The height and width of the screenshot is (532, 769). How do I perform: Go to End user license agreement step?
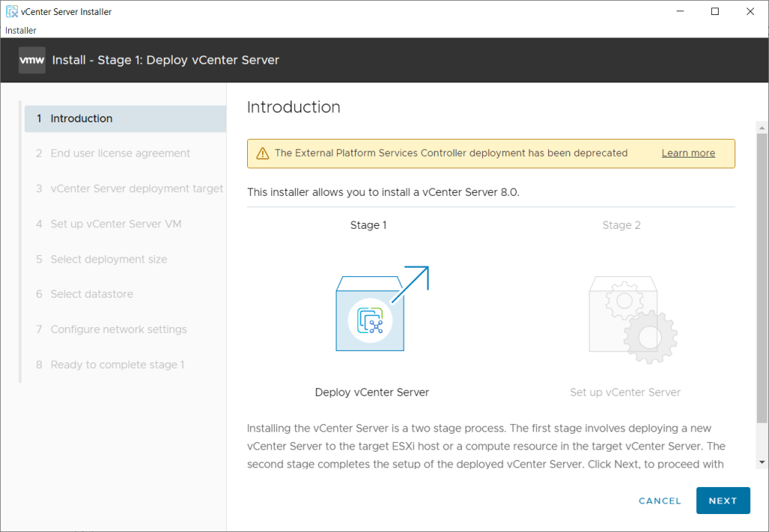tap(120, 153)
